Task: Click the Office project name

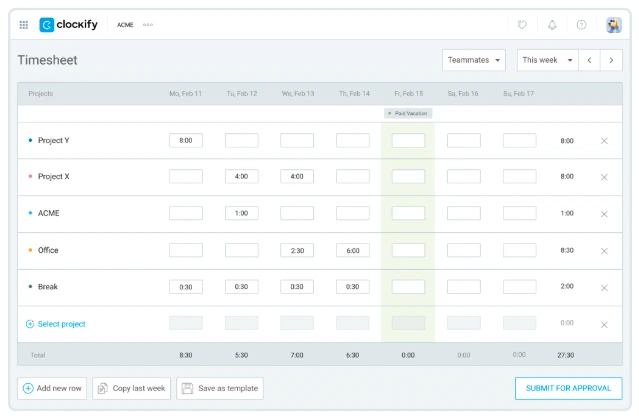Action: point(48,250)
